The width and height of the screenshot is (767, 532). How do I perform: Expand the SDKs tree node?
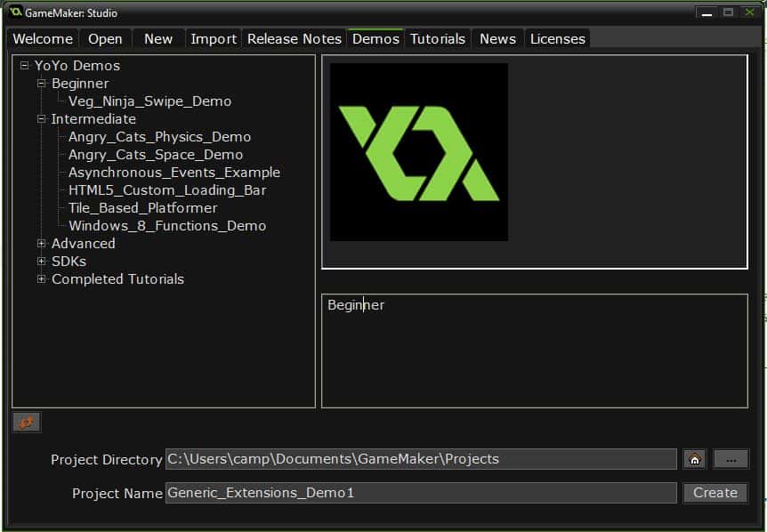click(x=42, y=262)
